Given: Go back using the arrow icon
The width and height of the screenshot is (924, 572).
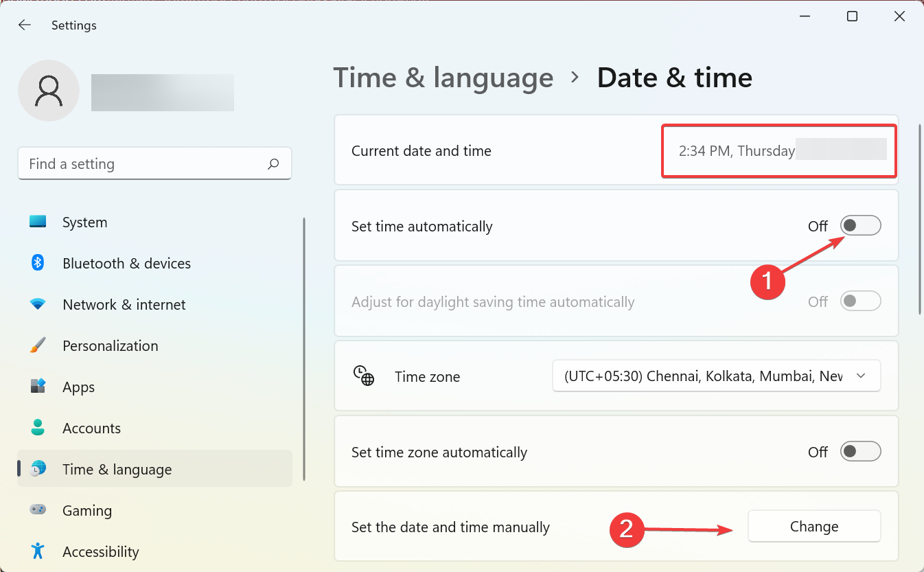Looking at the screenshot, I should [x=25, y=25].
